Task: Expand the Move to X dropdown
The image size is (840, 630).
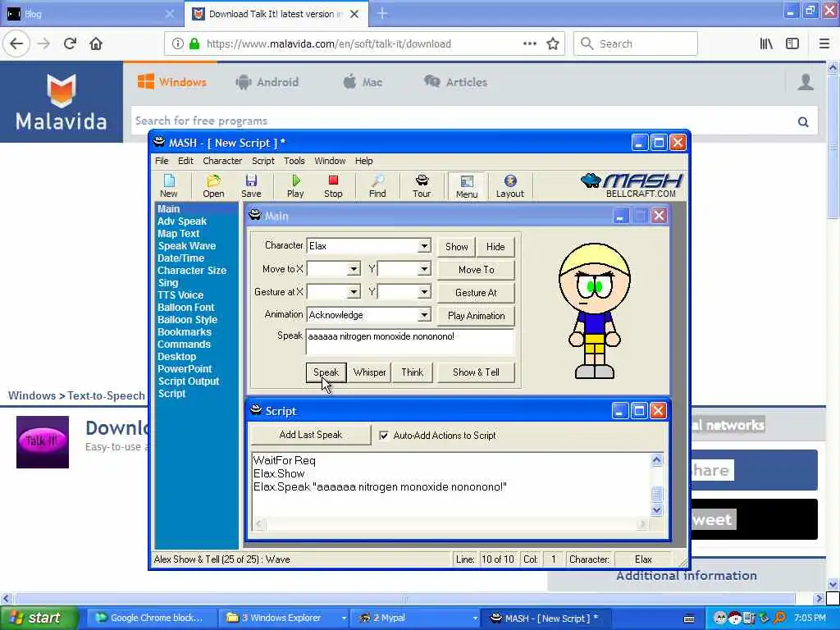Action: pyautogui.click(x=354, y=269)
